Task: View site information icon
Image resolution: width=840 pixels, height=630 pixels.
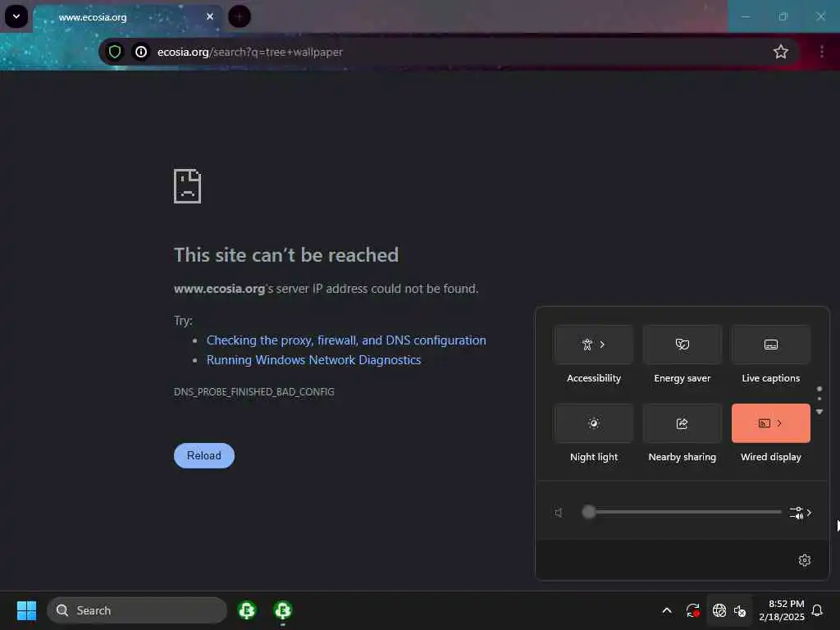Action: tap(141, 52)
